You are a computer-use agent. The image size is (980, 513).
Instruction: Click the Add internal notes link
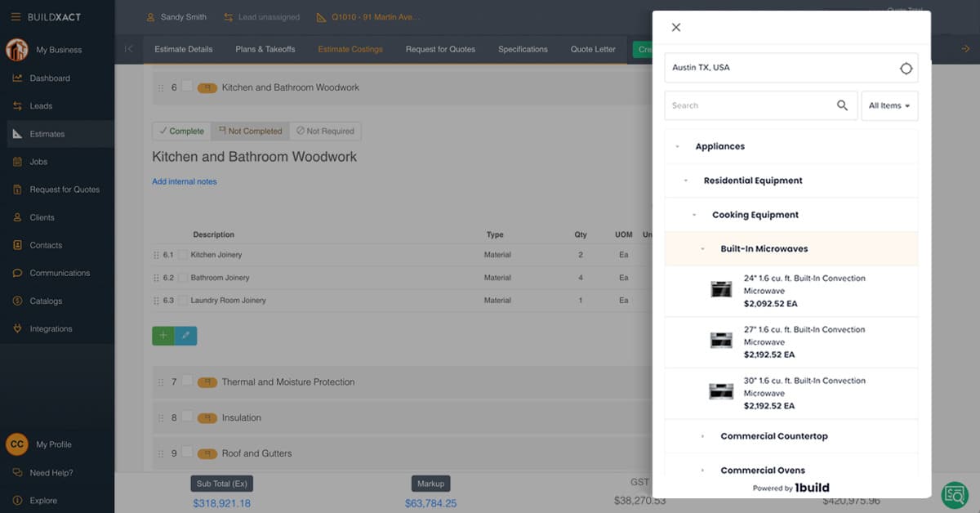(x=184, y=181)
